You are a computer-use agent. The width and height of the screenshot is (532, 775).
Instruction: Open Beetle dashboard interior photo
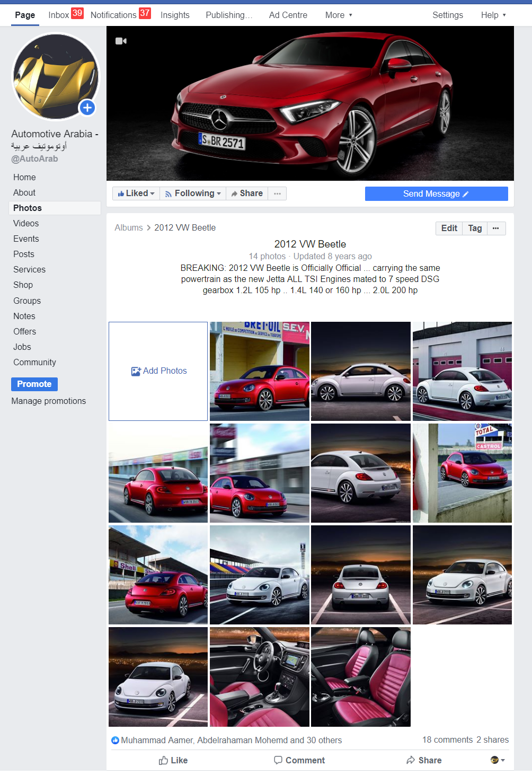(x=260, y=677)
